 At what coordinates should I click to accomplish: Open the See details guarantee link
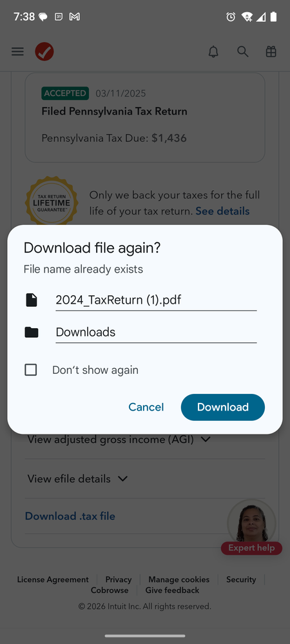coord(222,211)
